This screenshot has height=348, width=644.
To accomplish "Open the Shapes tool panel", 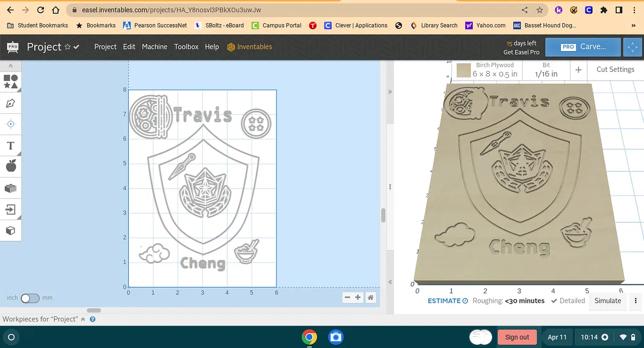I will tap(11, 82).
